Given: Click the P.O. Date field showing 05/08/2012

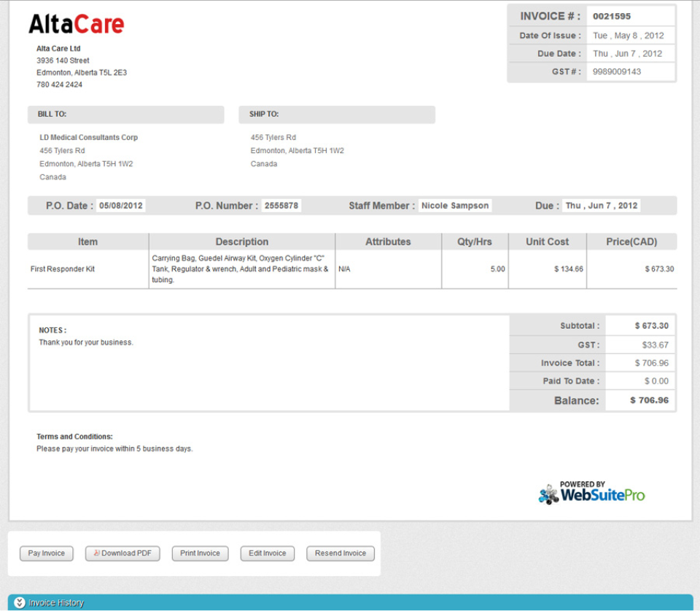Looking at the screenshot, I should (120, 205).
